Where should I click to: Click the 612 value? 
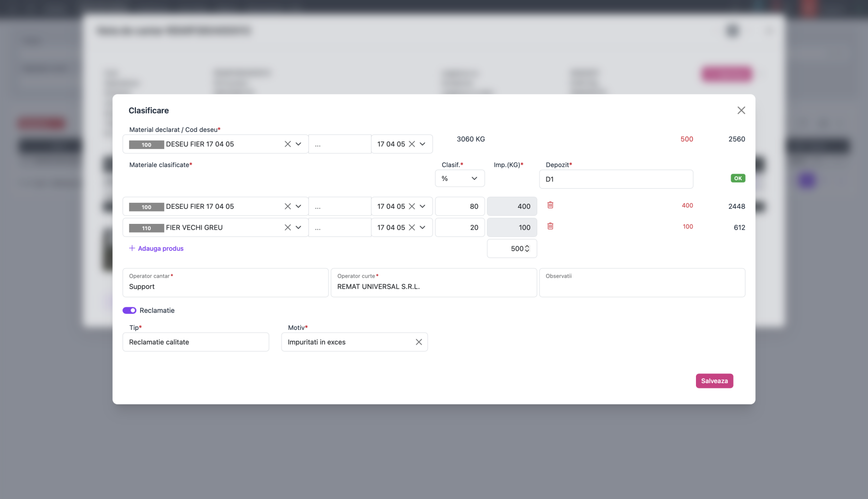pyautogui.click(x=739, y=228)
